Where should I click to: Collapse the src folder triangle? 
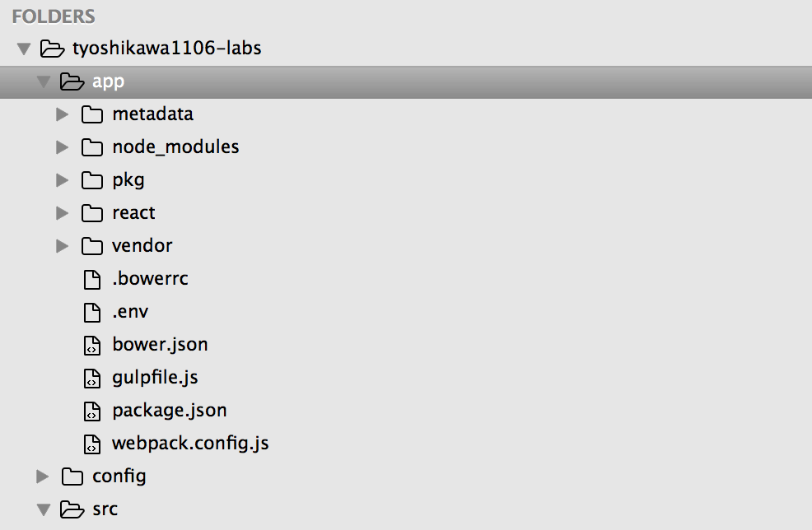43,510
